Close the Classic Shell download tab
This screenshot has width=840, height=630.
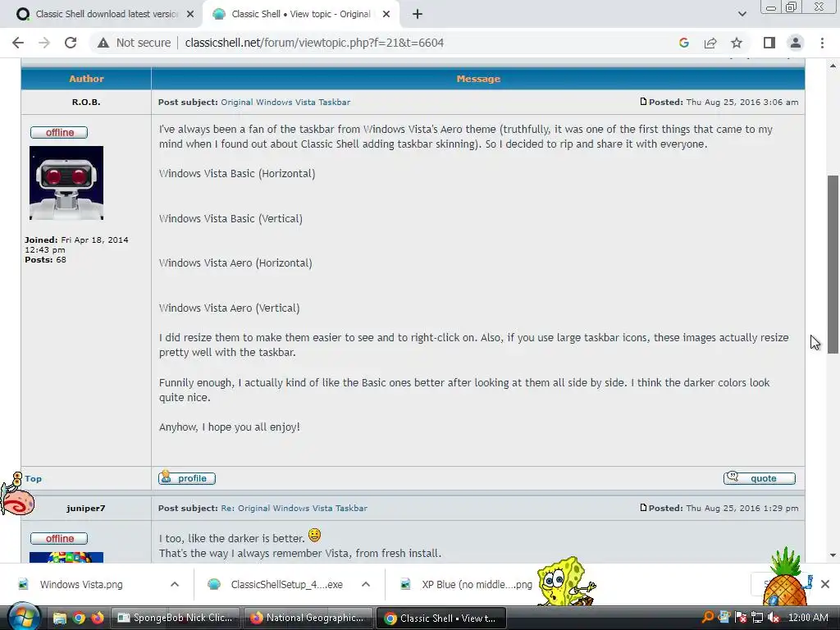tap(190, 15)
